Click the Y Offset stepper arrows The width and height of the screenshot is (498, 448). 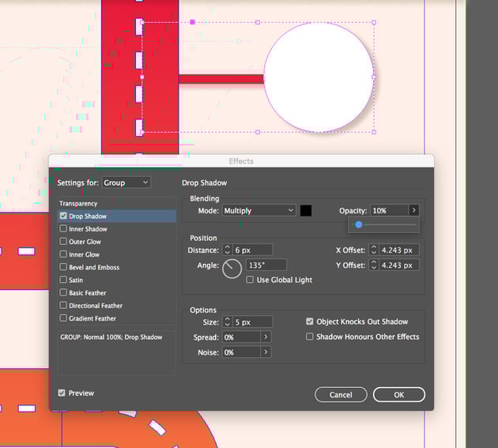(373, 265)
